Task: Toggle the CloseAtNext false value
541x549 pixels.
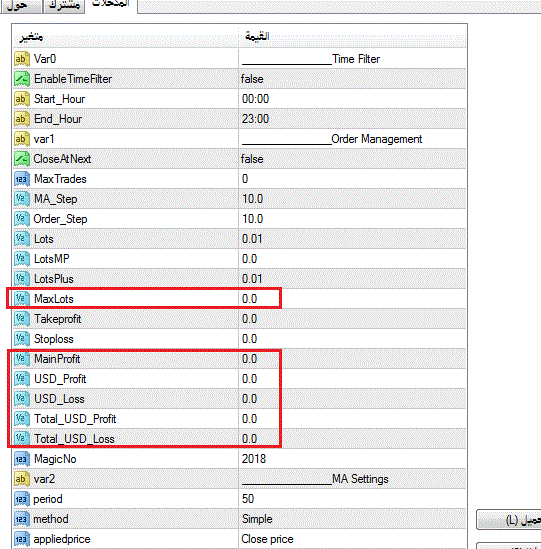Action: click(352, 159)
